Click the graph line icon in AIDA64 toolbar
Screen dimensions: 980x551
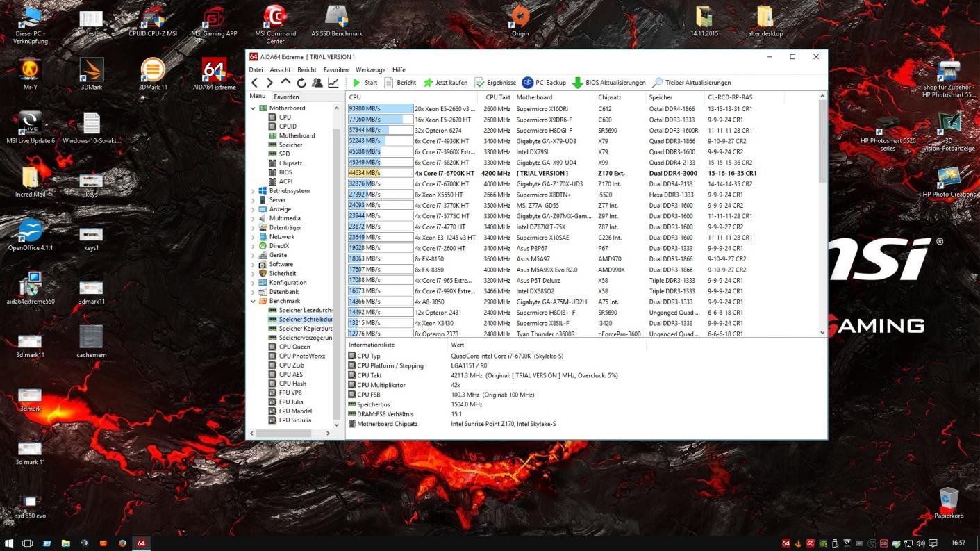tap(333, 83)
